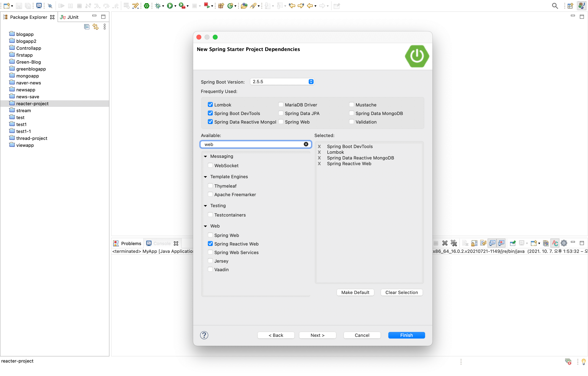
Task: Click Remove All Terminated Launches icon
Action: [x=454, y=243]
